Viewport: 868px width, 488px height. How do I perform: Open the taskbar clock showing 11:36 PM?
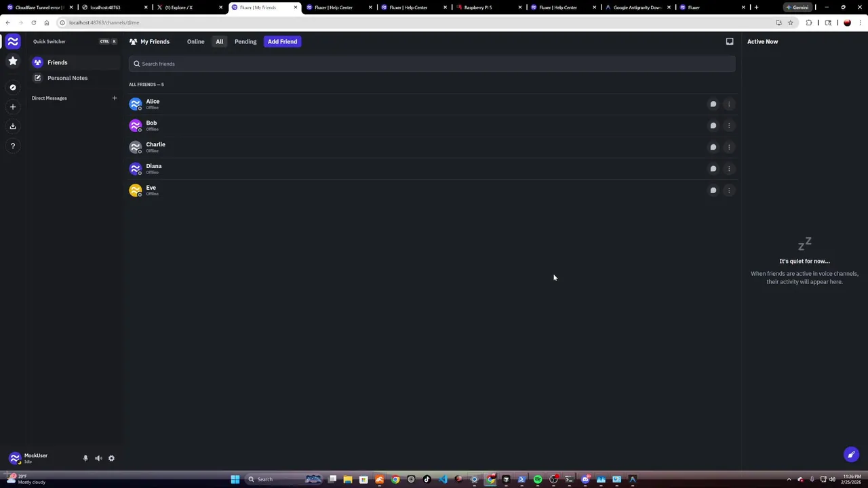pos(851,479)
